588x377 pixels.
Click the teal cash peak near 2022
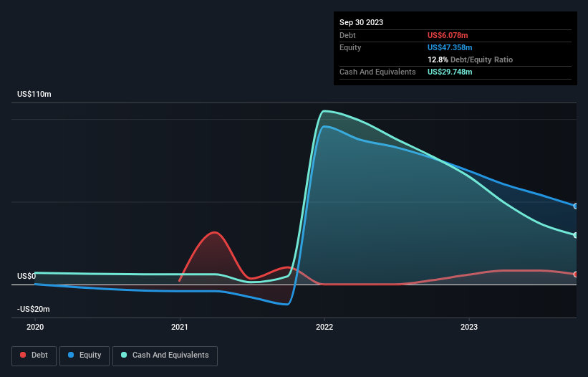(324, 111)
